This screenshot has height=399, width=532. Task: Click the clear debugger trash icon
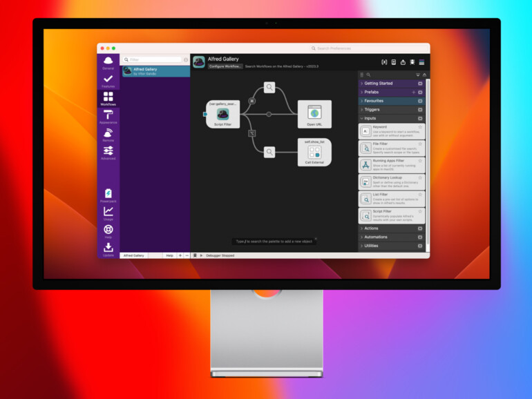click(195, 255)
